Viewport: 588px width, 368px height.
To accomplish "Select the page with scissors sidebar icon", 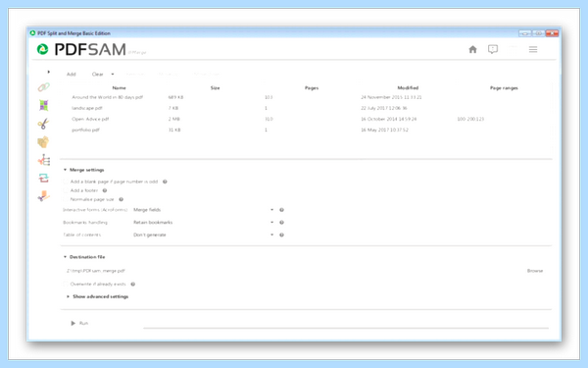I will [x=43, y=196].
